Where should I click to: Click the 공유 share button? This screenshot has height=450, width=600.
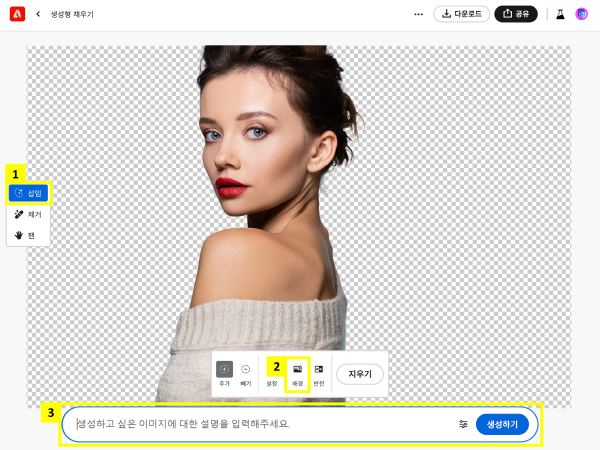click(516, 14)
